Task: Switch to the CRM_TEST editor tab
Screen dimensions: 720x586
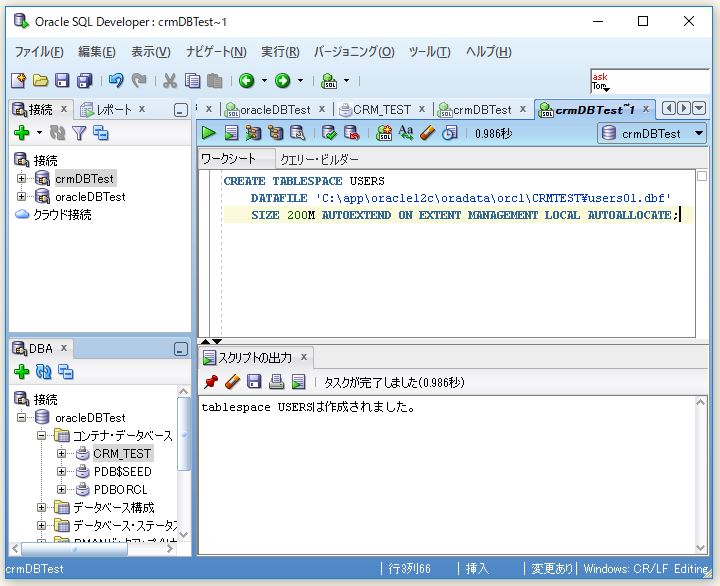Action: (x=381, y=110)
